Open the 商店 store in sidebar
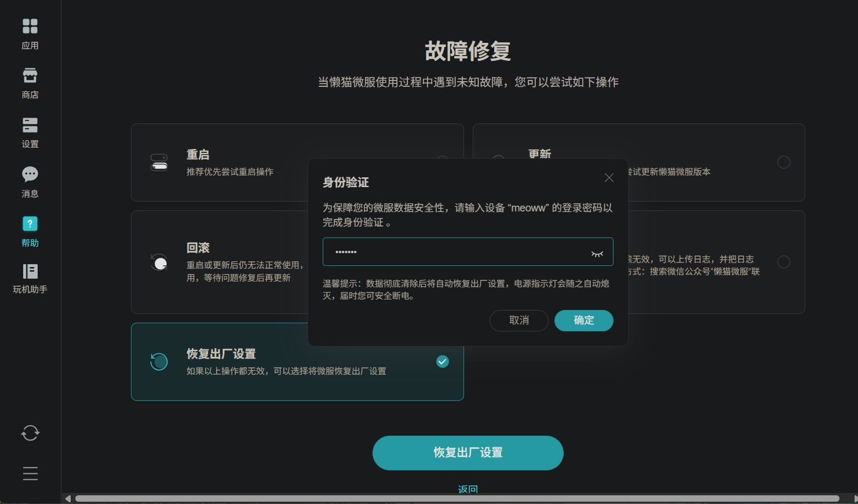The width and height of the screenshot is (858, 504). coord(30,83)
